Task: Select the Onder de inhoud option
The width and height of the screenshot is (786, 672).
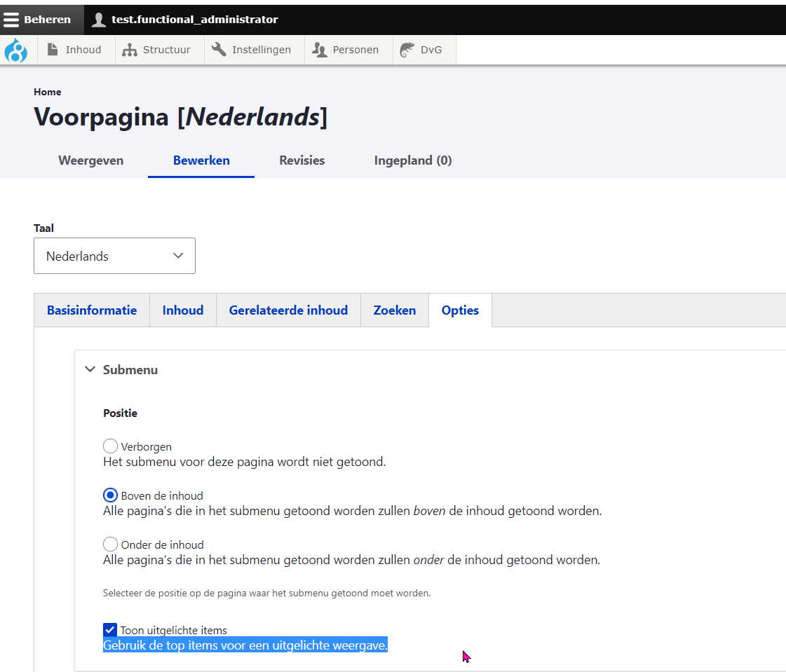Action: tap(110, 544)
